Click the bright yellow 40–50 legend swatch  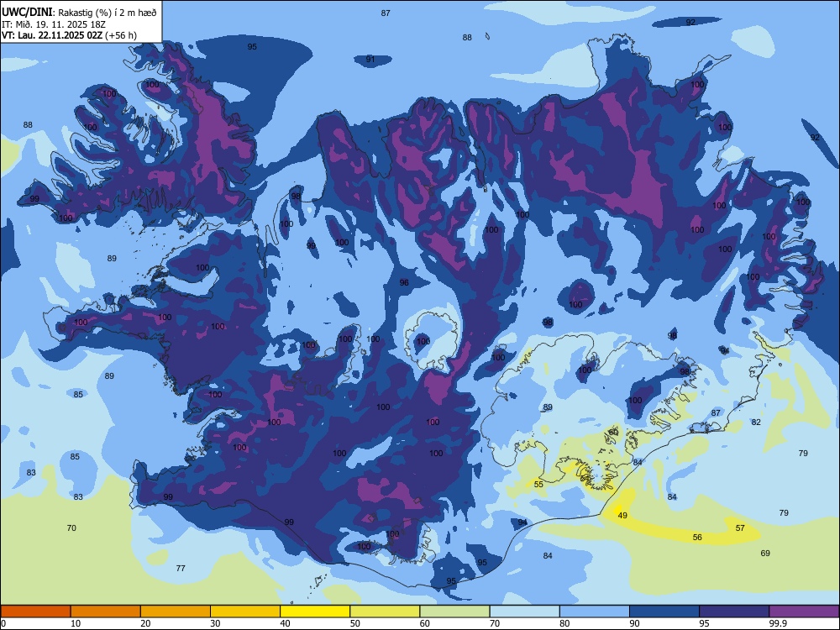click(315, 612)
